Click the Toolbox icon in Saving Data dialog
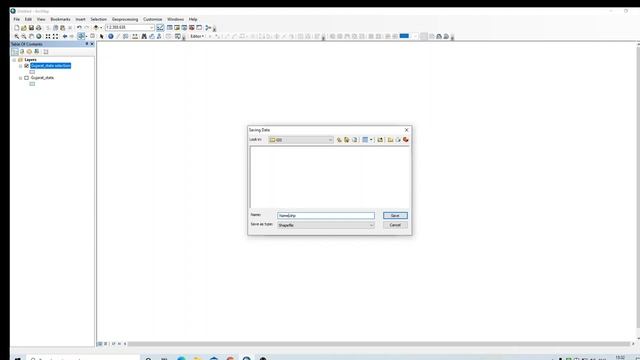The height and width of the screenshot is (360, 640). coord(406,140)
